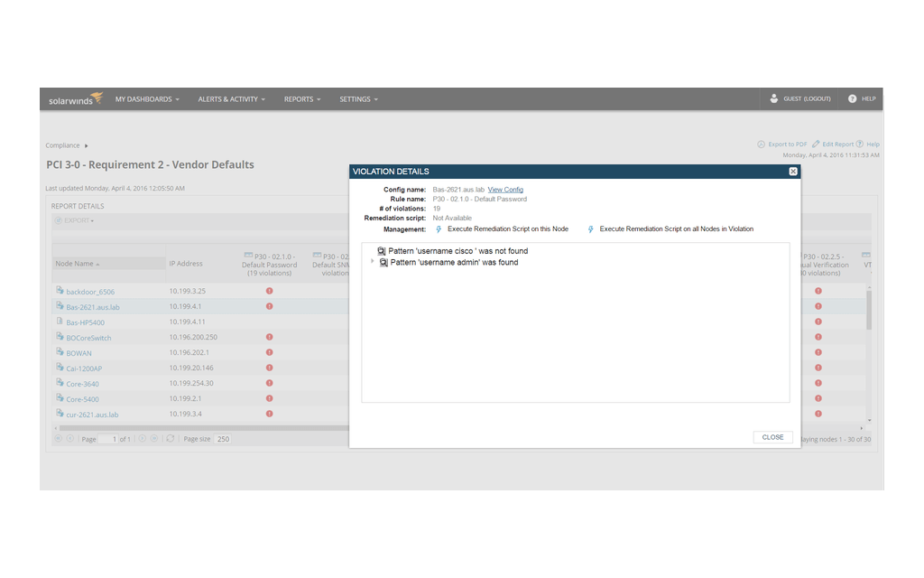Click the magnifier icon beside pattern 'username cisco'

tap(380, 250)
